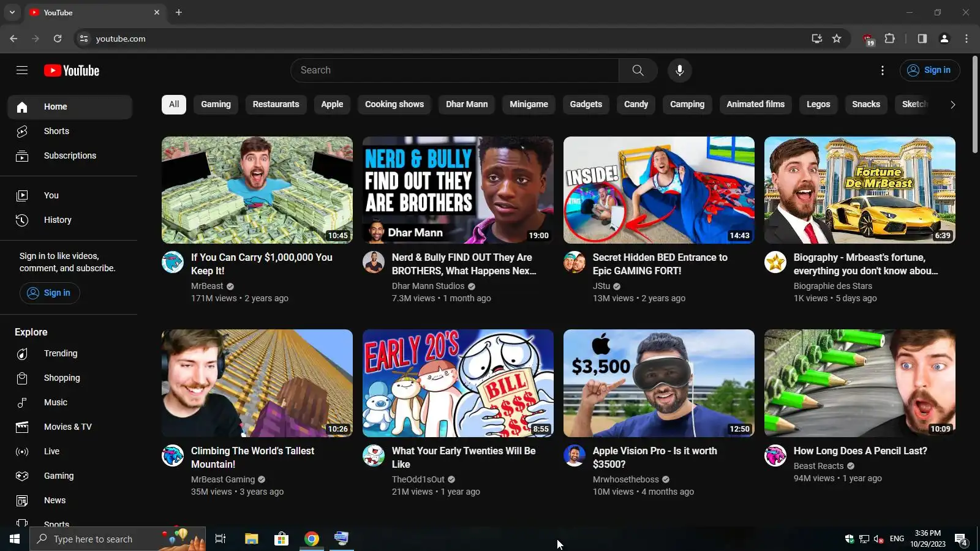
Task: Open the Home sidebar item
Action: (x=70, y=107)
